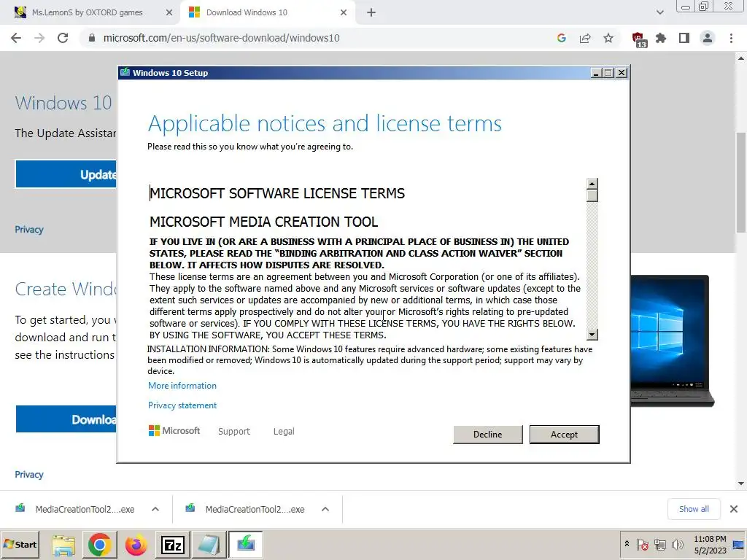Show hidden system tray icons
The height and width of the screenshot is (560, 747).
pos(627,543)
